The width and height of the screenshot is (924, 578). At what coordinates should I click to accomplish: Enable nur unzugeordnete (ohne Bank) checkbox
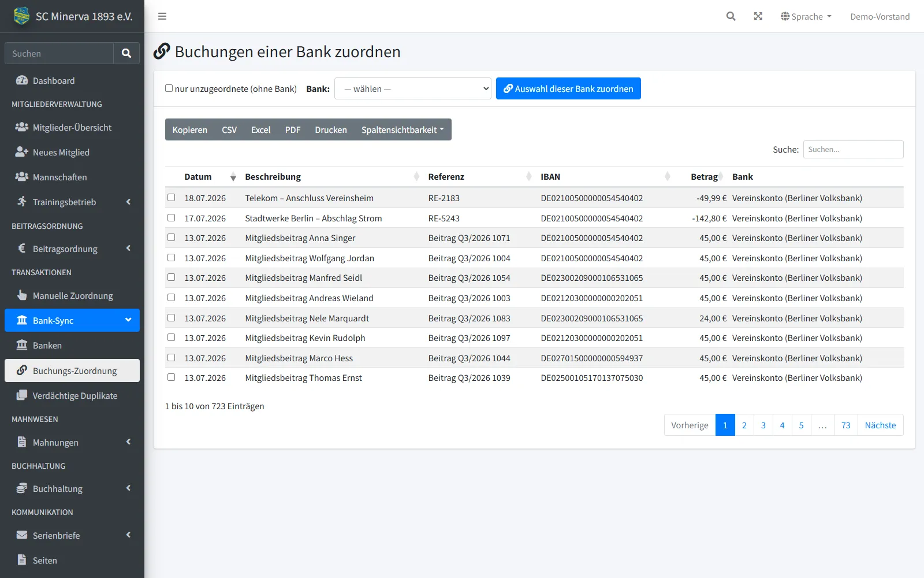pyautogui.click(x=169, y=88)
